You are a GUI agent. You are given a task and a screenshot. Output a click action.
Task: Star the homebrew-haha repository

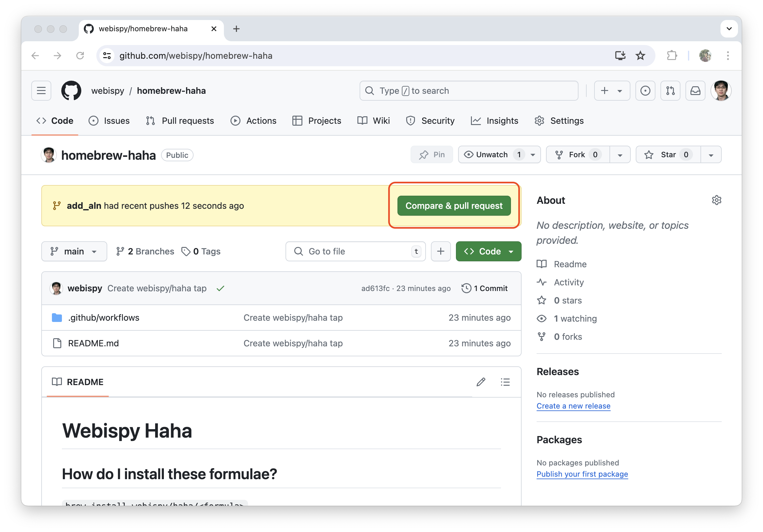point(668,154)
